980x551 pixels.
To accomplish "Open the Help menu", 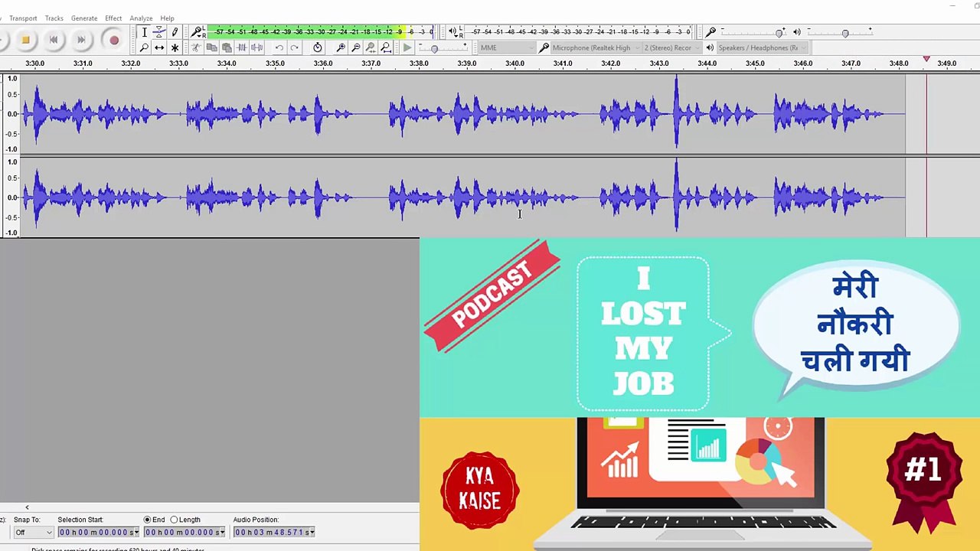I will 167,18.
